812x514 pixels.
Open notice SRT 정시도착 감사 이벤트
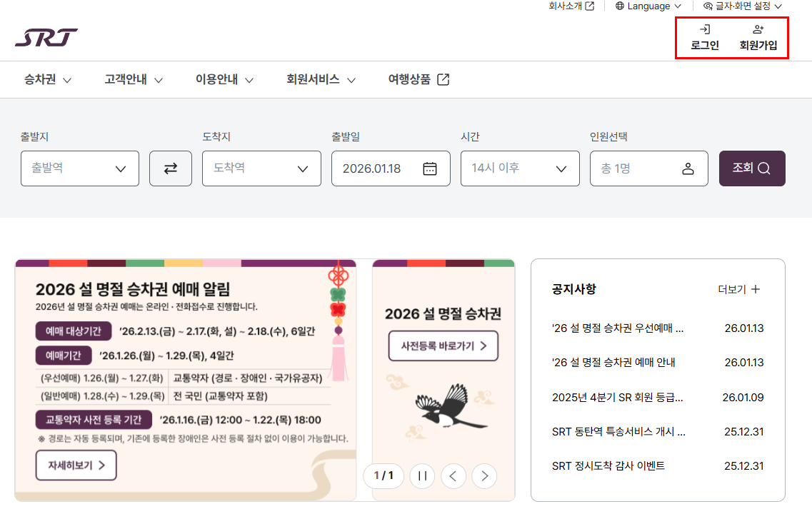click(608, 466)
